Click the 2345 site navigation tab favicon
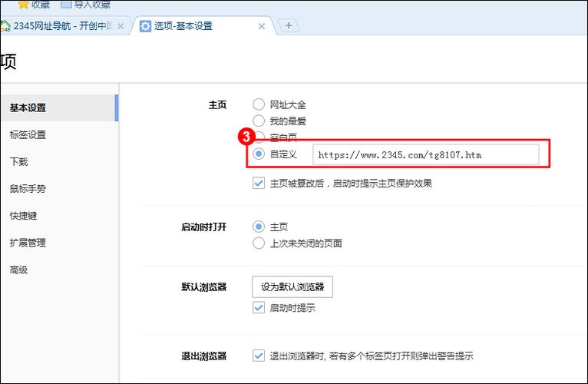588x384 pixels. click(5, 26)
